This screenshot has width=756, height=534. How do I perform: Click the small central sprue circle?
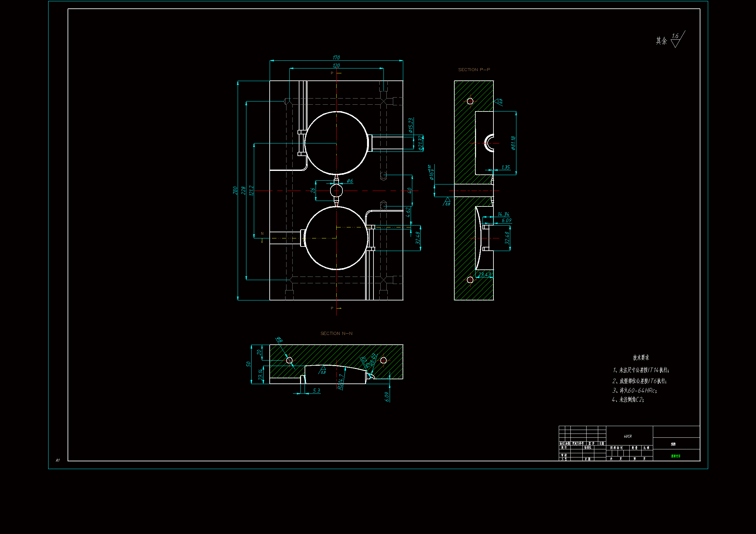pyautogui.click(x=336, y=191)
